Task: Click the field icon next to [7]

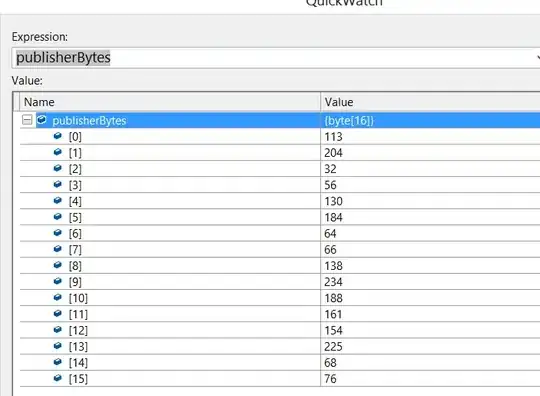Action: pos(58,249)
